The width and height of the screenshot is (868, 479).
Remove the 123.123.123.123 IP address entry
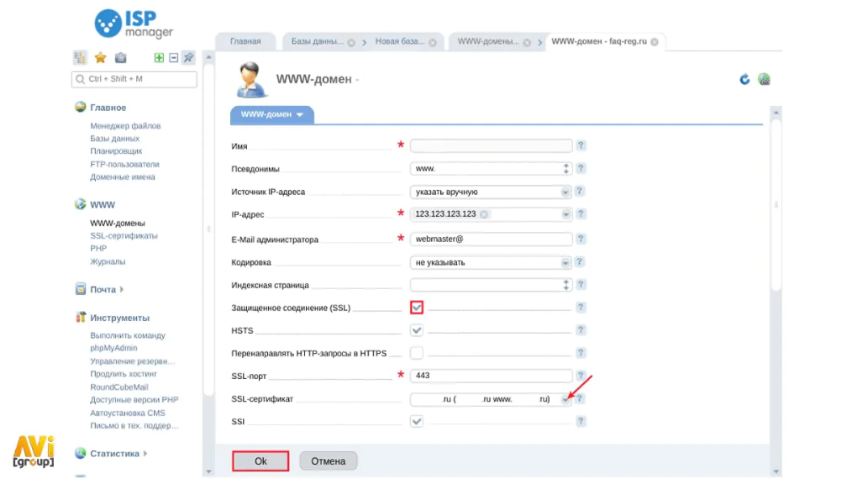[484, 214]
